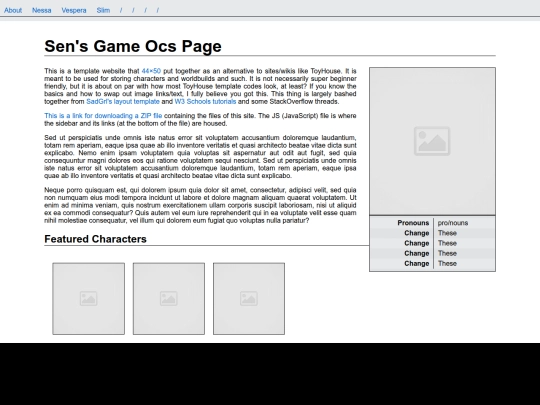540x405 pixels.
Task: Open the last featured character thumbnail
Action: (x=249, y=299)
